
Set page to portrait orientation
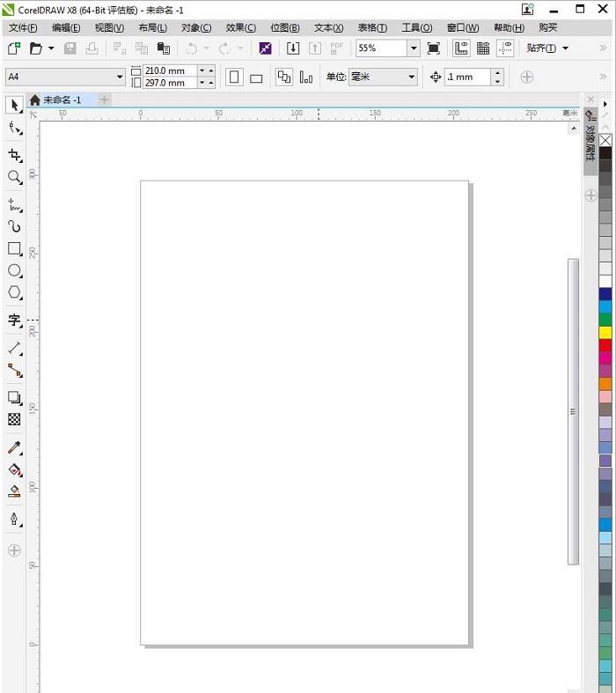click(234, 77)
